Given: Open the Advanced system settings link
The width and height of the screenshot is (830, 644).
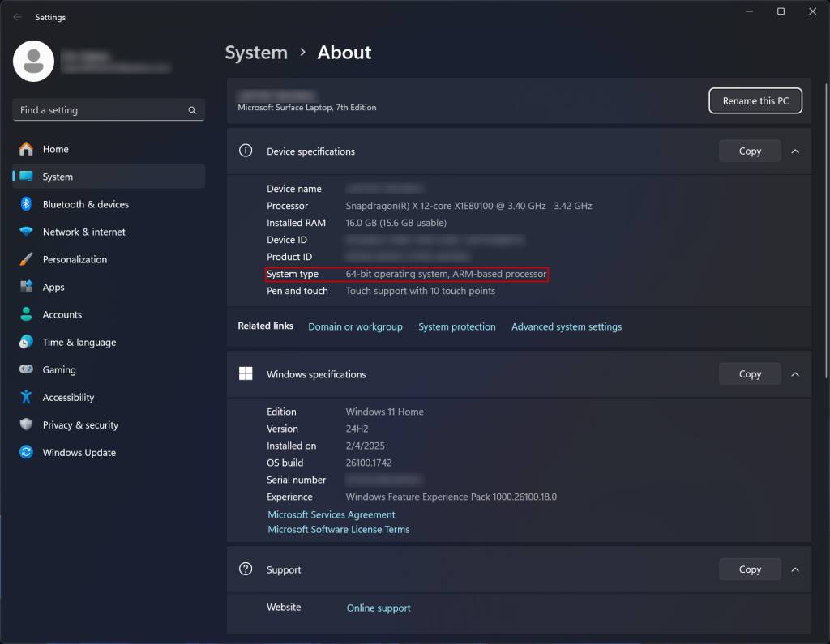Looking at the screenshot, I should (x=566, y=326).
